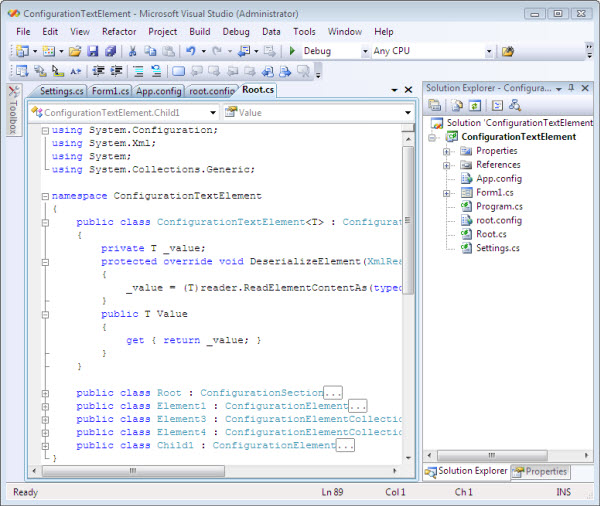
Task: Expand the collapsed Root class region
Action: coord(45,393)
